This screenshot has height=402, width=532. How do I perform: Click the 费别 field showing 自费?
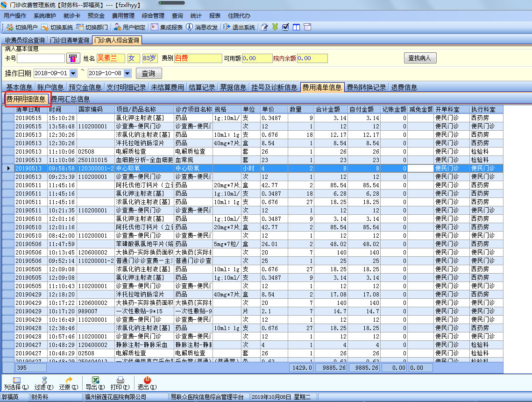point(198,58)
